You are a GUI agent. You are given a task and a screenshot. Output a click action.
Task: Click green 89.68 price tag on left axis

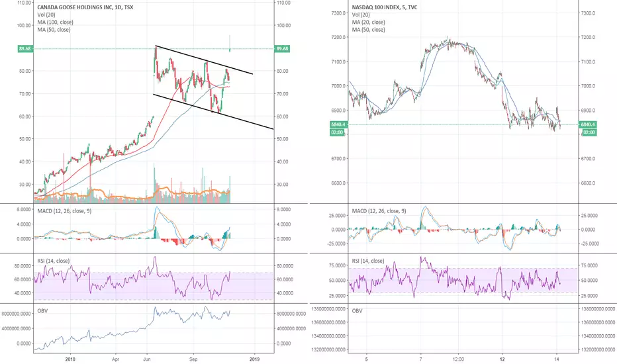[x=24, y=49]
